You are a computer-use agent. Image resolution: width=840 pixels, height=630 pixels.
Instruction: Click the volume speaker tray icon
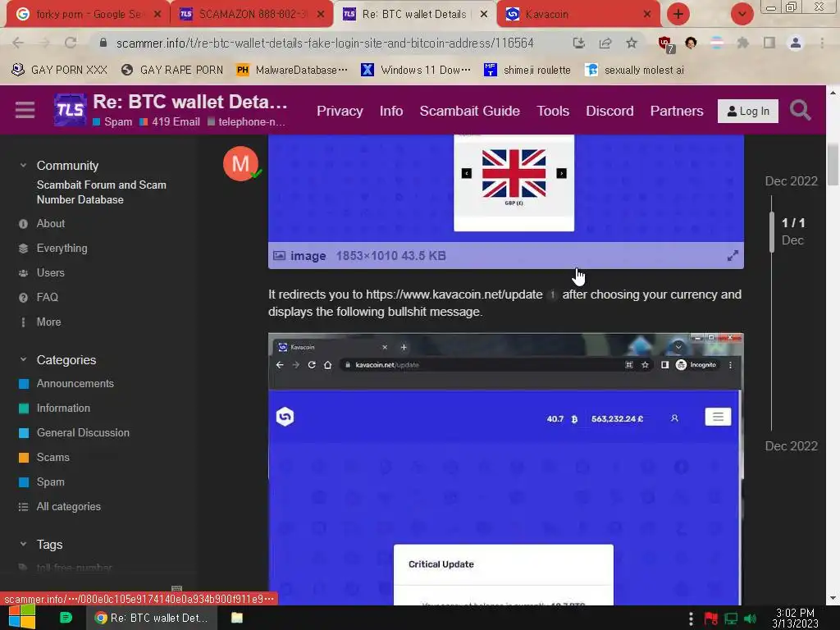point(750,619)
